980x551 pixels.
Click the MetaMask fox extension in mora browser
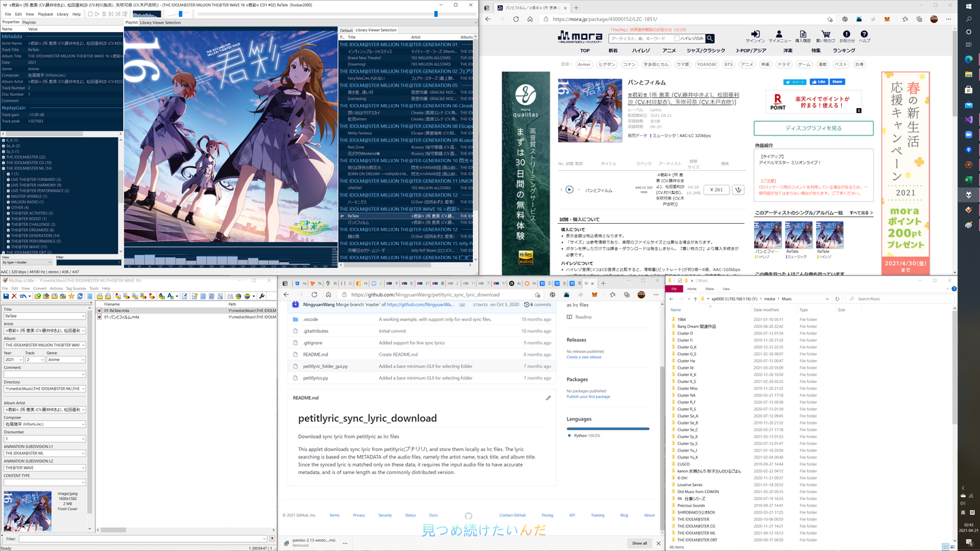[x=887, y=19]
